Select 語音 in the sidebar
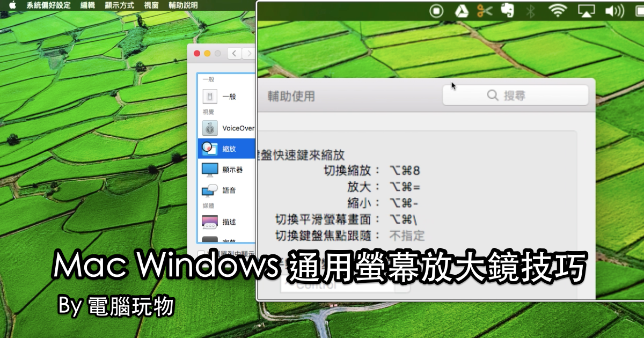Image resolution: width=644 pixels, height=338 pixels. [x=226, y=190]
